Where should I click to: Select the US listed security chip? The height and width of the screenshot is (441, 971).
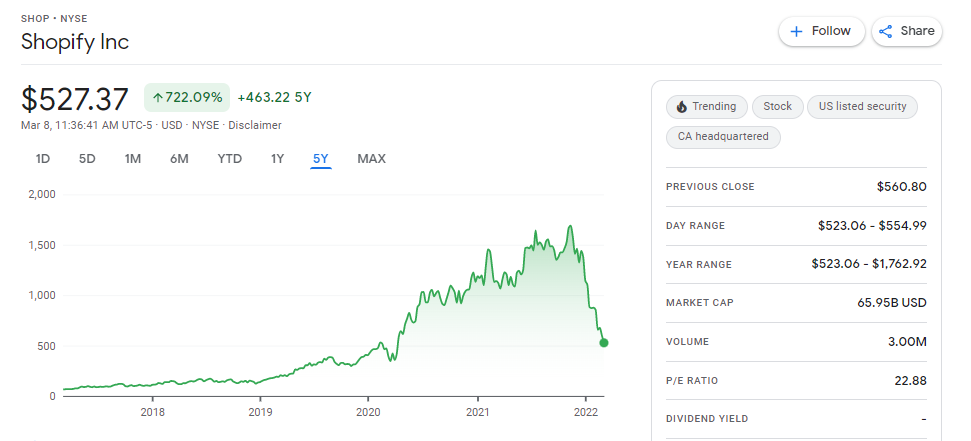click(862, 107)
